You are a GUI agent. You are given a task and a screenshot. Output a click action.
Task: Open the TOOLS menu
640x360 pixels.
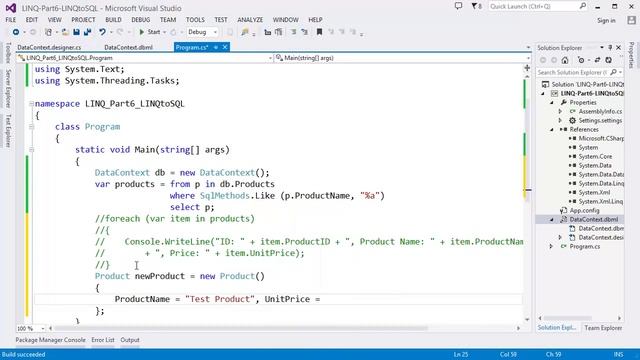[x=195, y=20]
